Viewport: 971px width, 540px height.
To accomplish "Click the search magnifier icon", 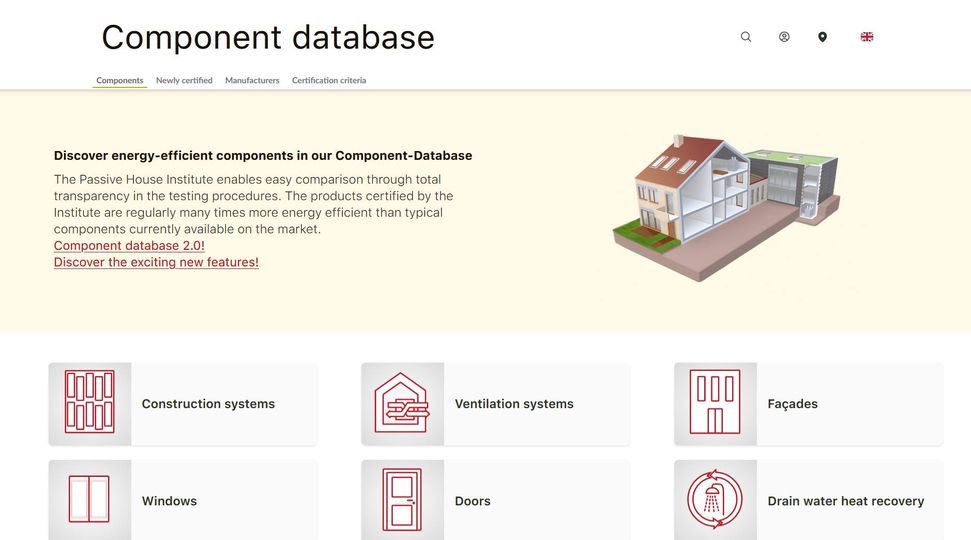I will 745,37.
